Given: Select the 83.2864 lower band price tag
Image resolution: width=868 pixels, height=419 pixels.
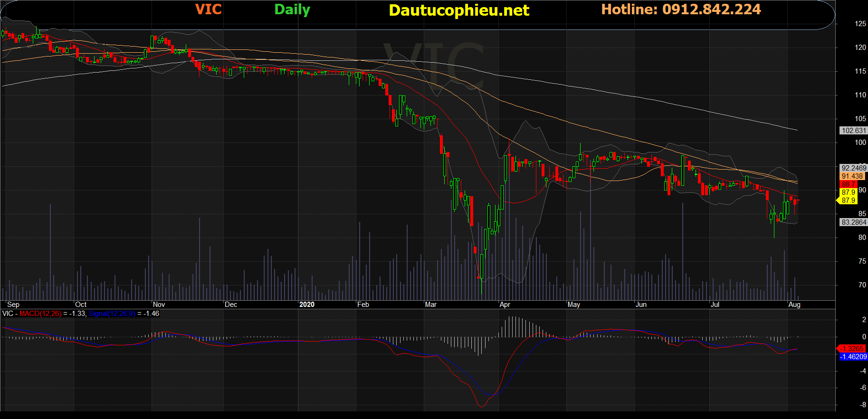Looking at the screenshot, I should click(853, 222).
